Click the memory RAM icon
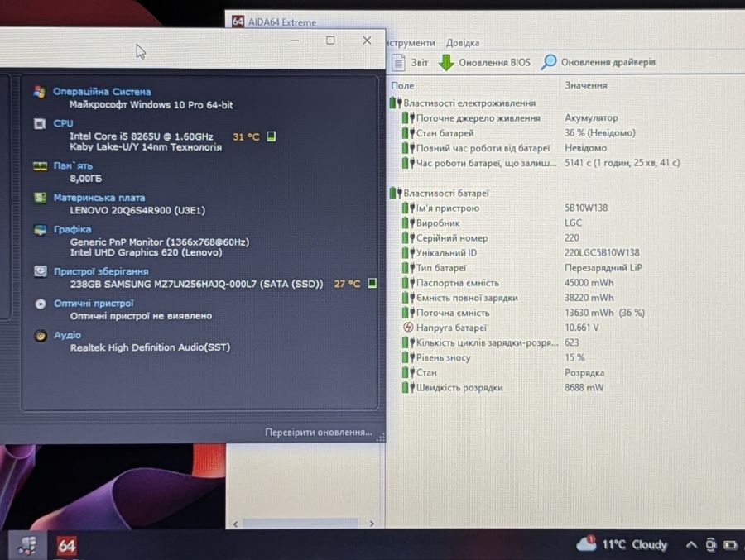The height and width of the screenshot is (560, 745). click(40, 165)
